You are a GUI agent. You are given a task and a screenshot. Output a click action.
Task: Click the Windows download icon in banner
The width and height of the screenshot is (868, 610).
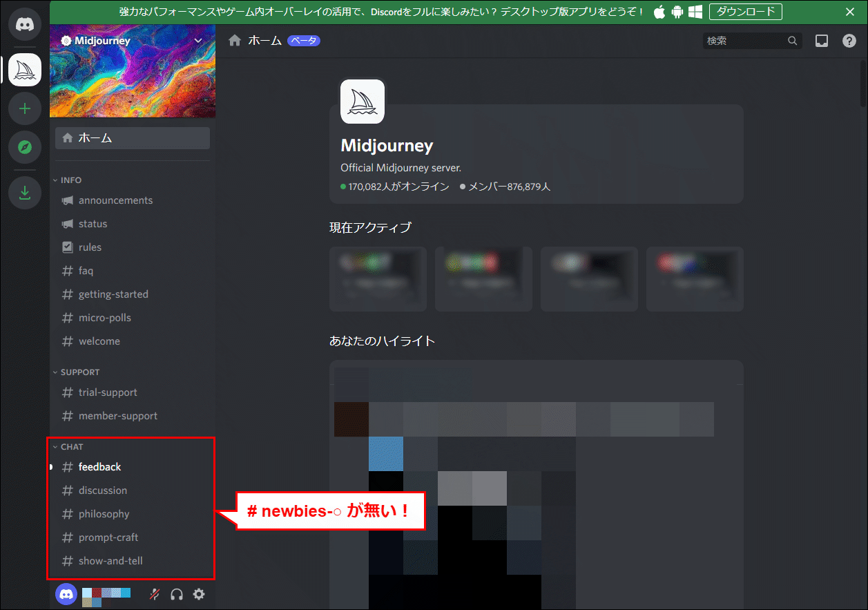696,12
